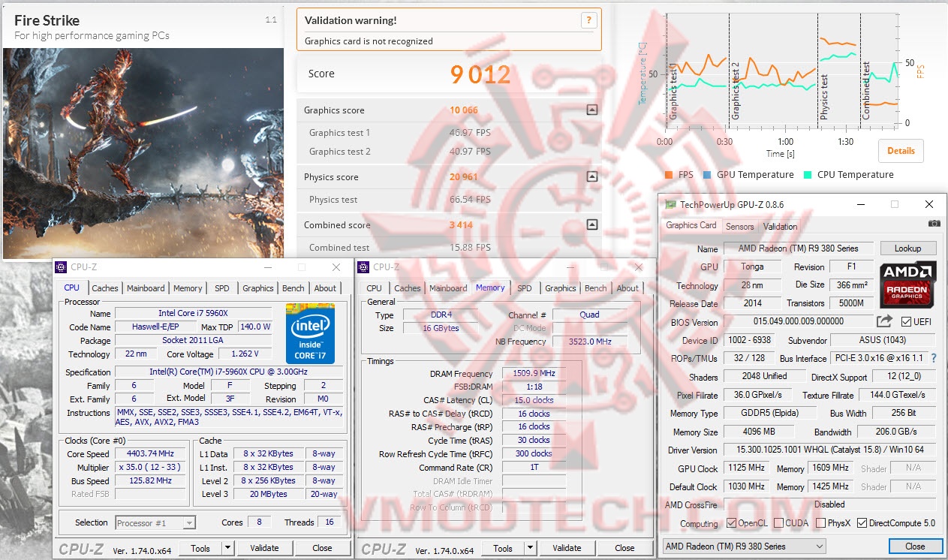
Task: Click the blue GPU Temperature legend swatch
Action: point(707,175)
